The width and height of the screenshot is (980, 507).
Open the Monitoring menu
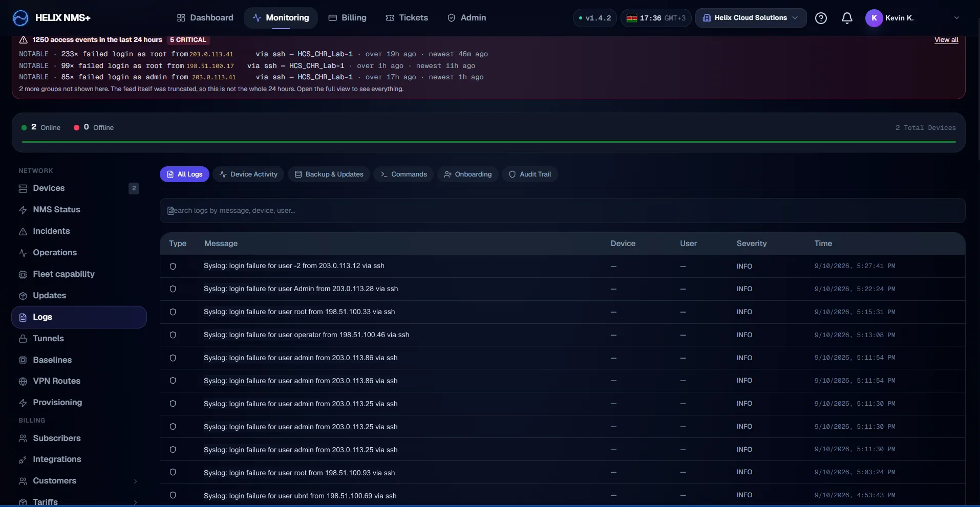coord(281,18)
